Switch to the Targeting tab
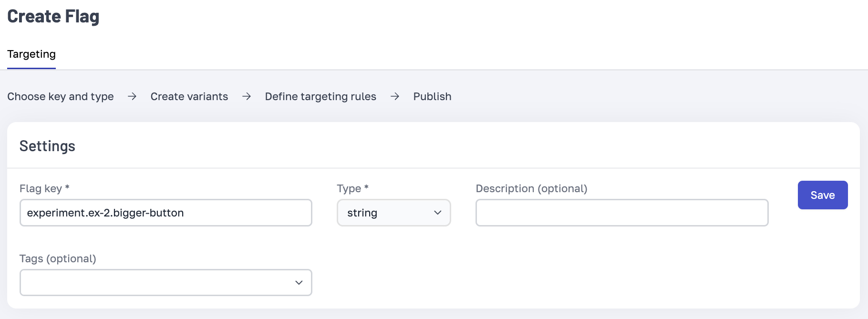The image size is (868, 319). (31, 54)
